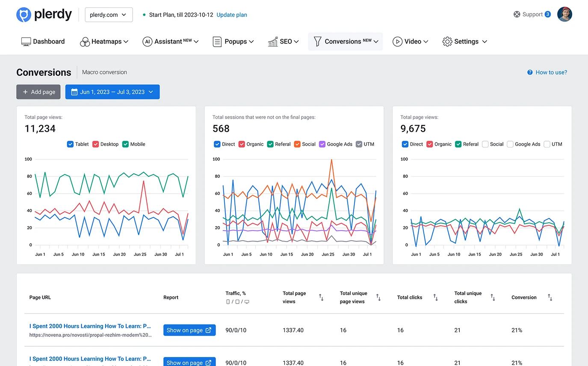Click the Add page button
Image resolution: width=588 pixels, height=366 pixels.
tap(38, 92)
